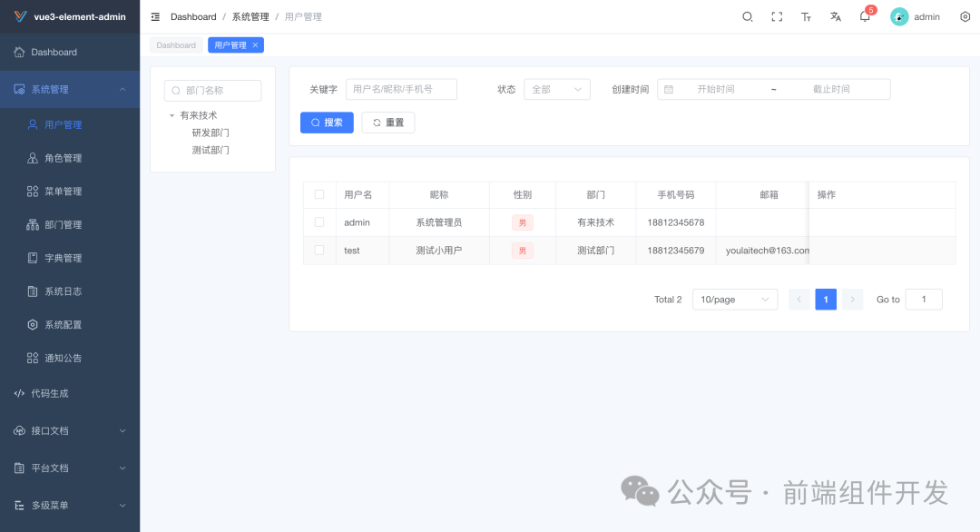Collapse the sidebar with the hamburger icon

point(156,16)
